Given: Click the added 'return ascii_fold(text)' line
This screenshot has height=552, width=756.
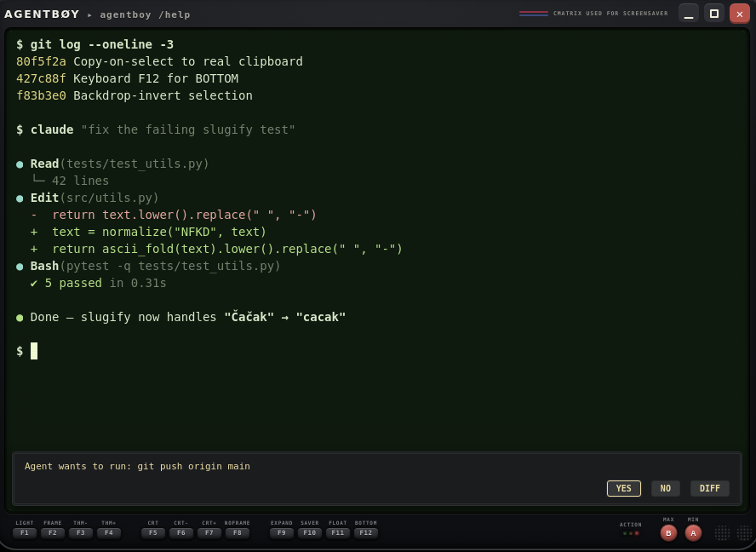Looking at the screenshot, I should pyautogui.click(x=216, y=249).
